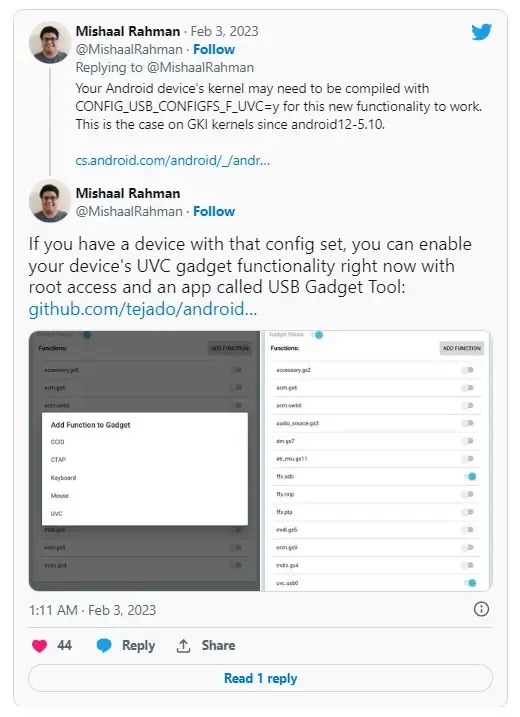Select Mouse from Add Function list

pyautogui.click(x=59, y=496)
